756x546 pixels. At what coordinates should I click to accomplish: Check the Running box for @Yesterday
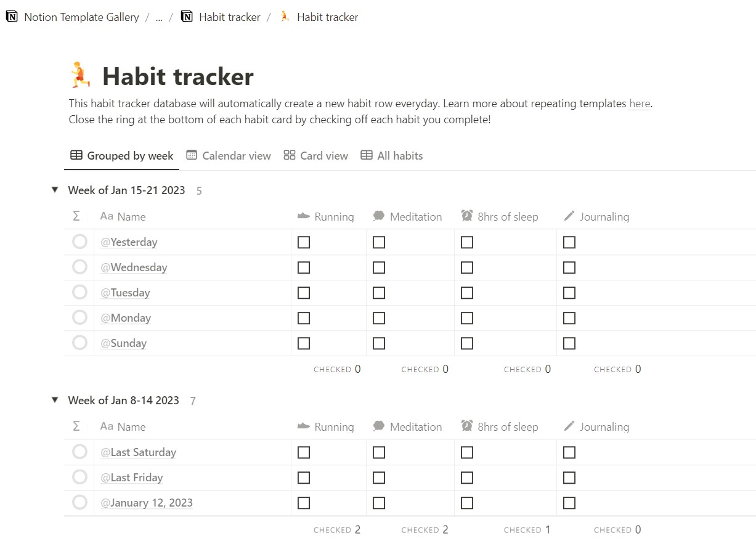(x=304, y=242)
